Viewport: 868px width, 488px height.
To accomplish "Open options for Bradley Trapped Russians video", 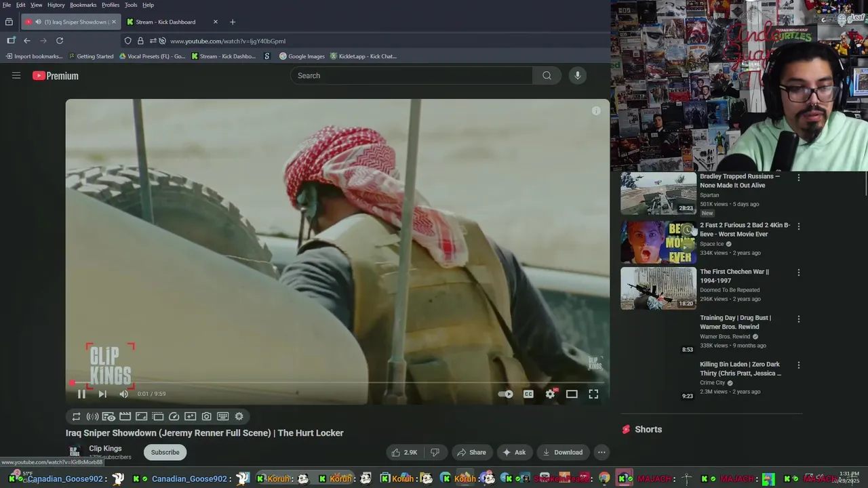I will [798, 178].
